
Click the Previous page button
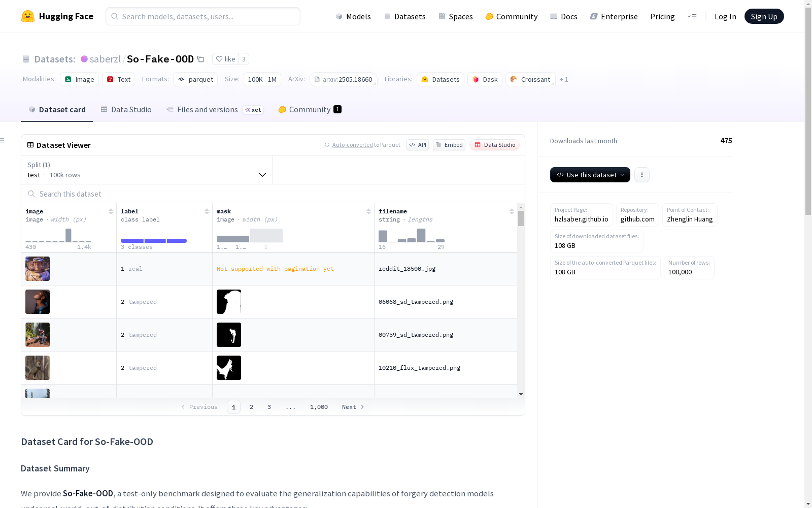[x=199, y=407]
